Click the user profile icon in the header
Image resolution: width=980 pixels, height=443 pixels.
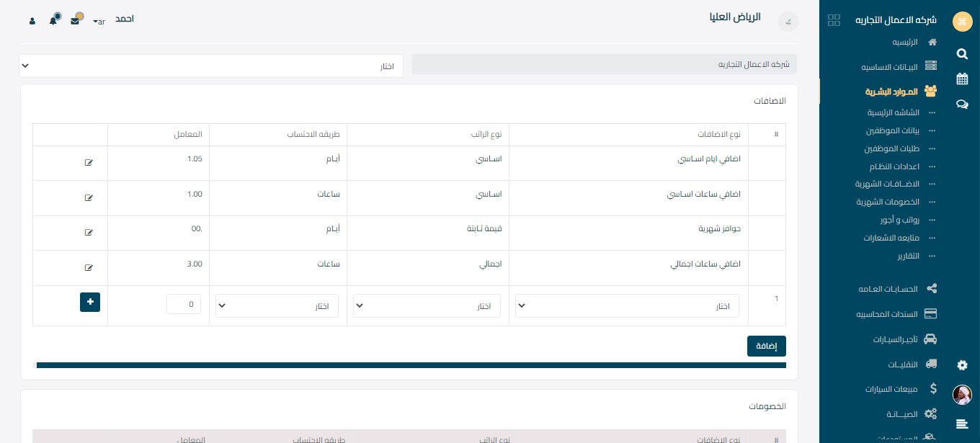(x=32, y=21)
